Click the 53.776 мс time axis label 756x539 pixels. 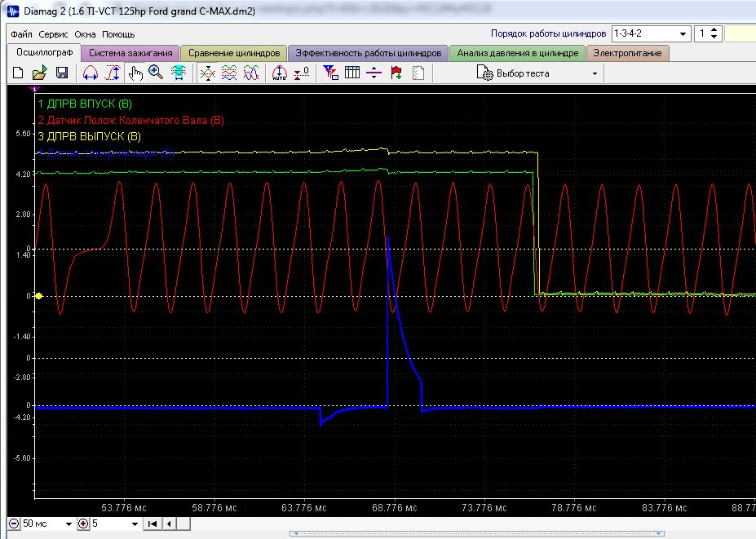pos(123,508)
